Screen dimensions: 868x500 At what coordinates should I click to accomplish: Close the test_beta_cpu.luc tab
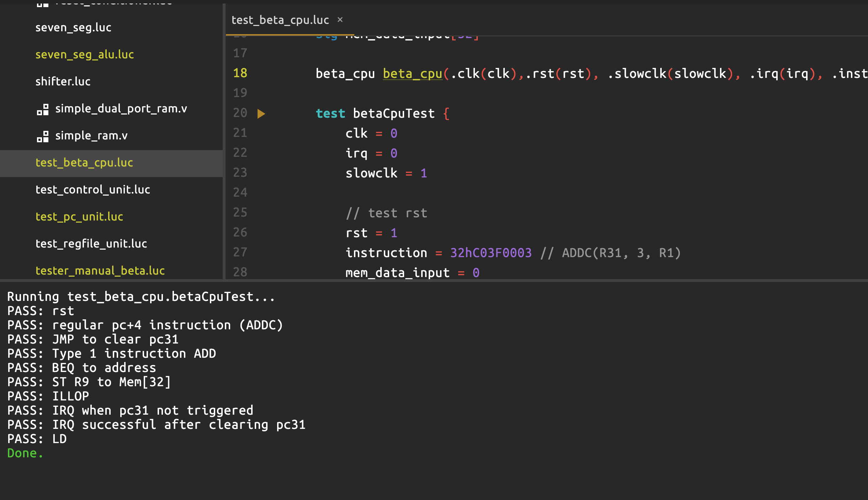(x=340, y=20)
